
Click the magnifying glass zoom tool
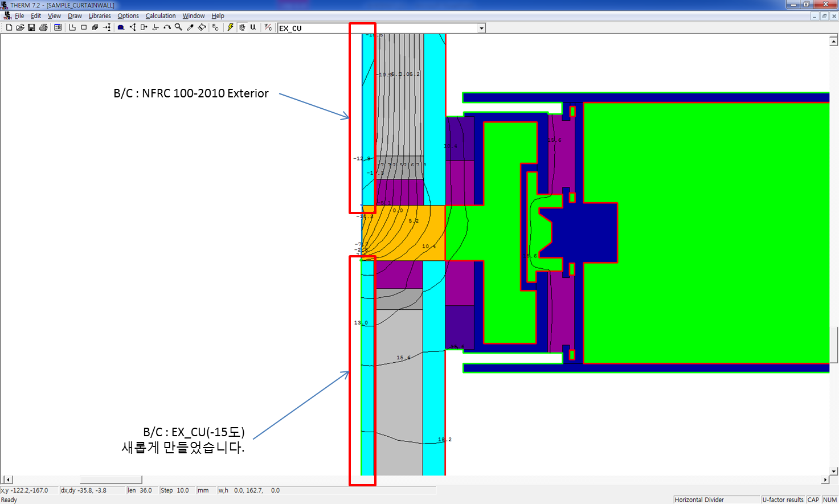pyautogui.click(x=178, y=27)
